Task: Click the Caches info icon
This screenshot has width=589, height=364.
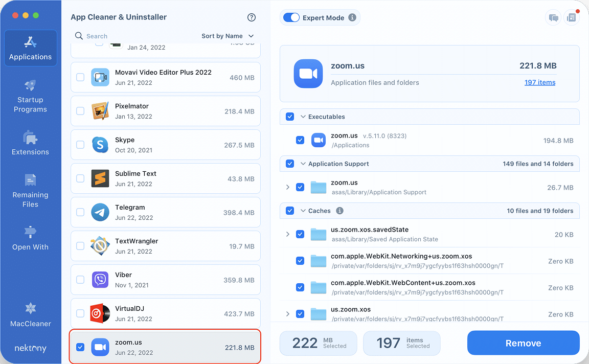Action: [339, 211]
